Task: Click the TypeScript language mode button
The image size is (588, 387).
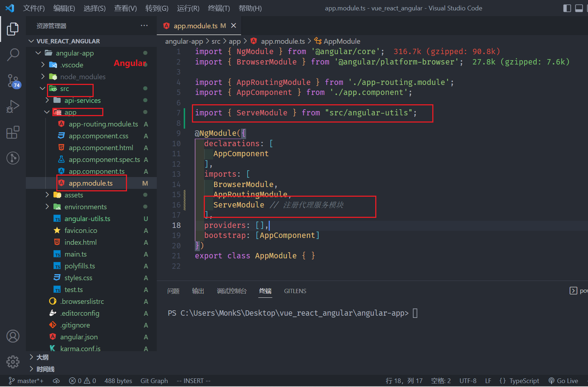Action: [x=519, y=381]
